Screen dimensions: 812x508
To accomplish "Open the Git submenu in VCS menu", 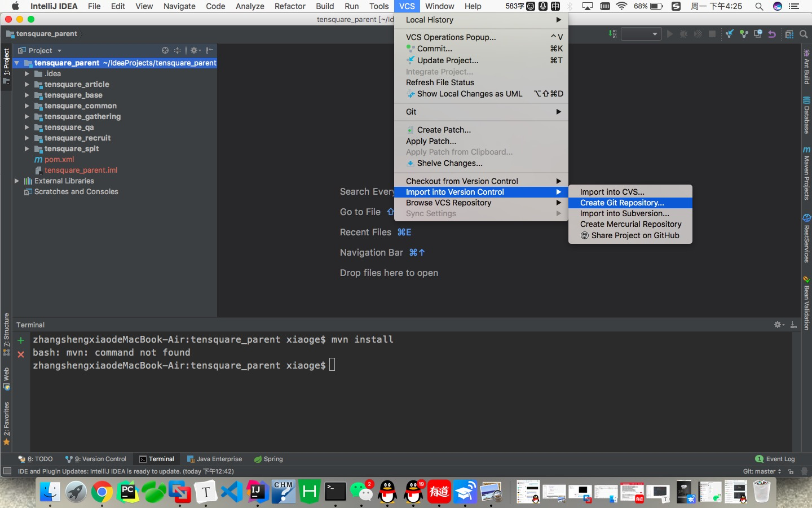I will (481, 112).
